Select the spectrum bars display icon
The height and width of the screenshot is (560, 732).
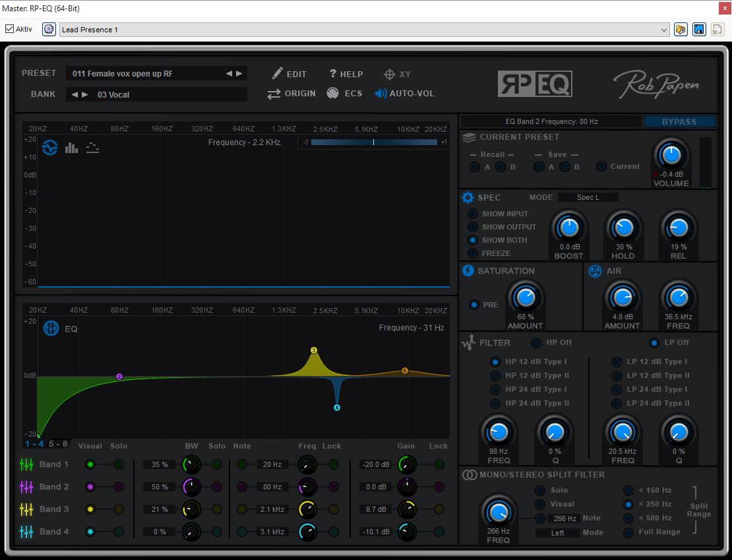click(x=71, y=148)
